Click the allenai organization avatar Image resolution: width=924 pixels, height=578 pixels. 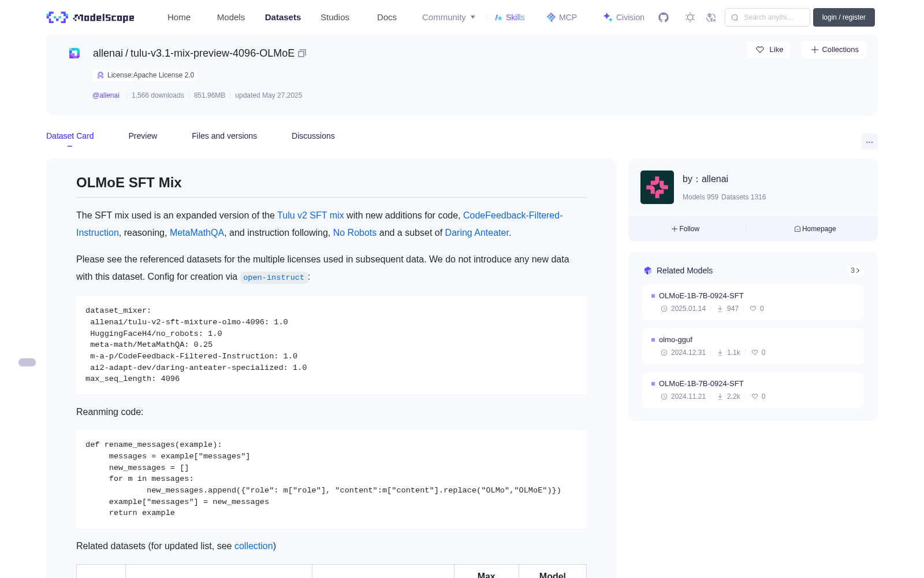[x=657, y=187]
